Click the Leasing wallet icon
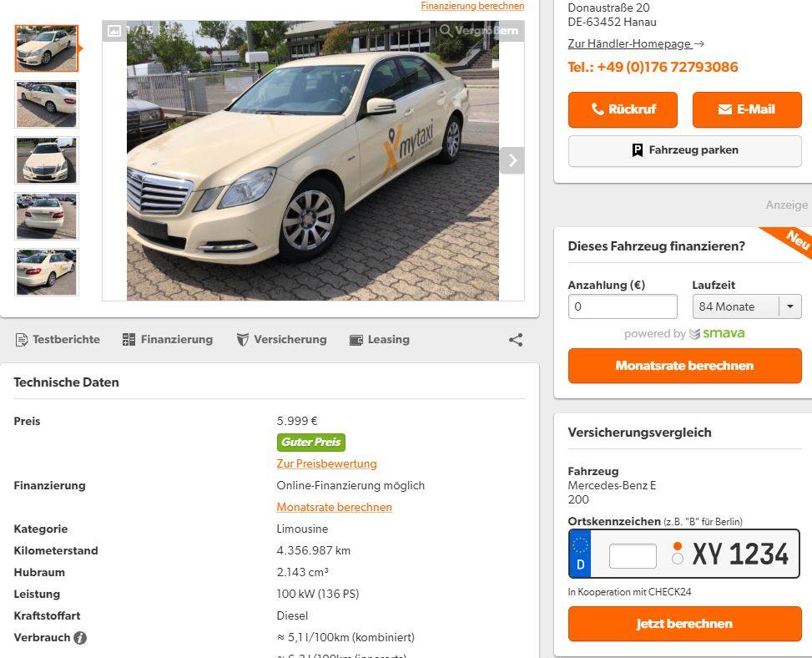Viewport: 812px width, 658px height. [356, 340]
